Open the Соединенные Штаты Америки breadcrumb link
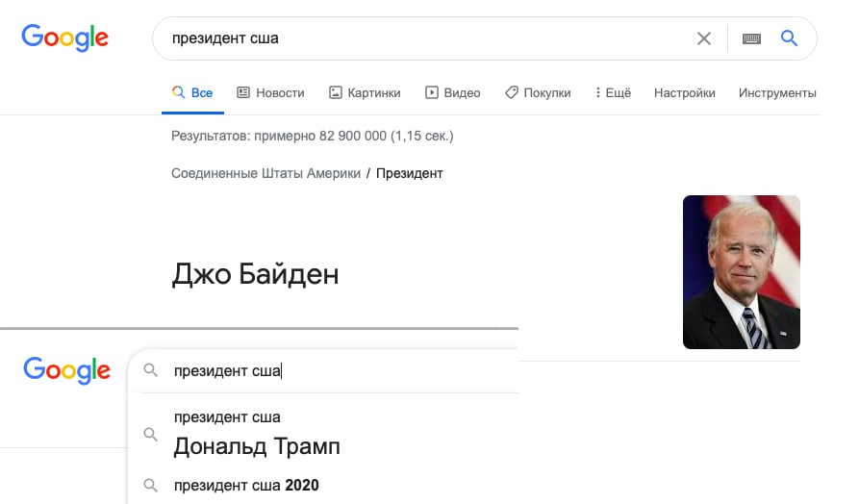 [x=265, y=173]
